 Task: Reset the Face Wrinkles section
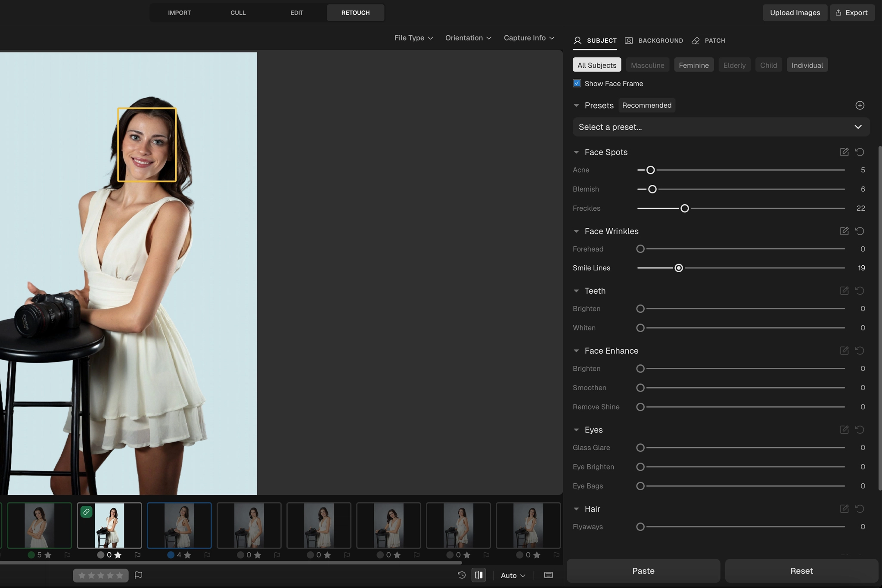point(860,231)
